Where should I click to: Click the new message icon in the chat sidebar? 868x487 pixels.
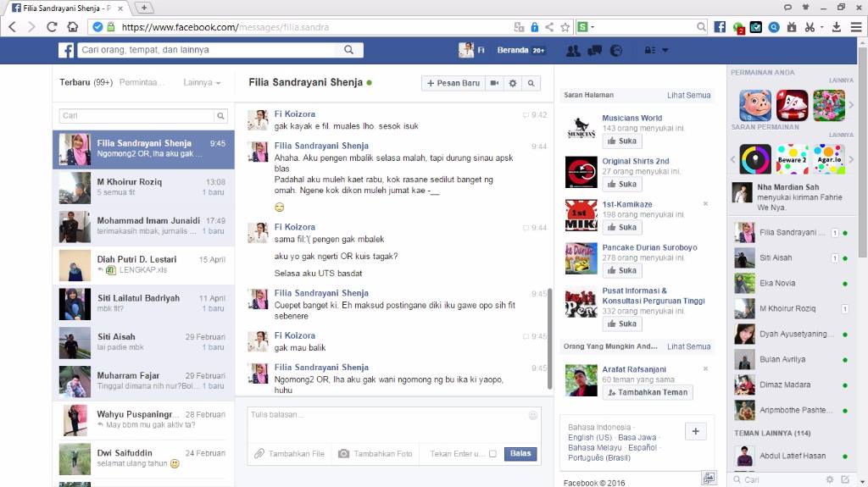coord(845,479)
